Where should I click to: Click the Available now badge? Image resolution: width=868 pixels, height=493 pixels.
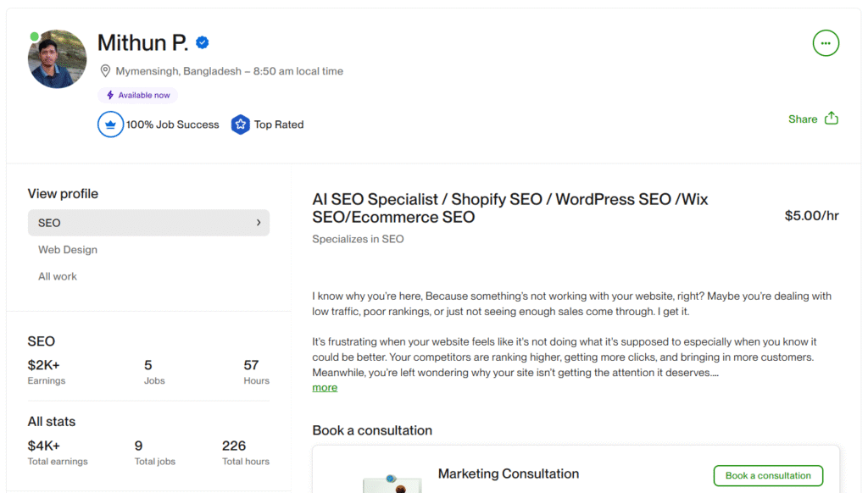point(137,95)
